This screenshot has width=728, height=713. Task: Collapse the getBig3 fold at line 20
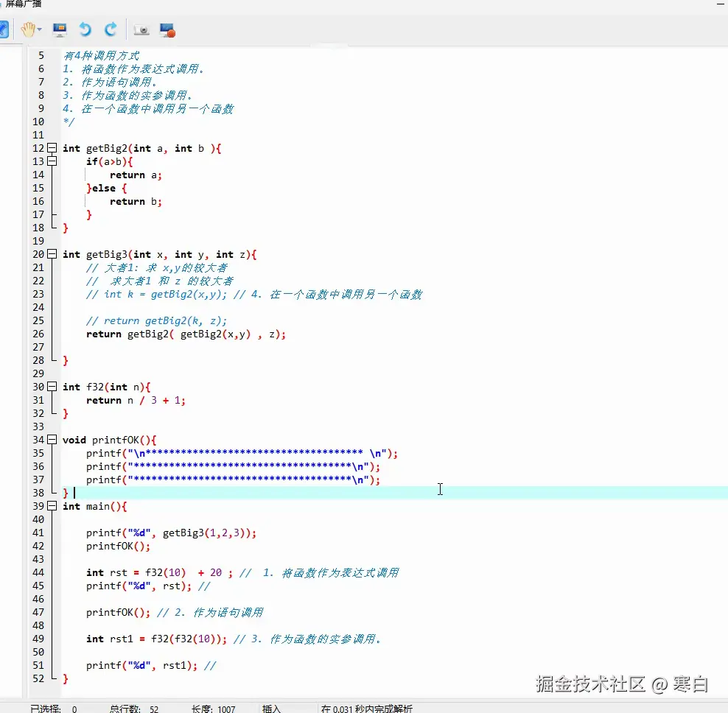52,254
